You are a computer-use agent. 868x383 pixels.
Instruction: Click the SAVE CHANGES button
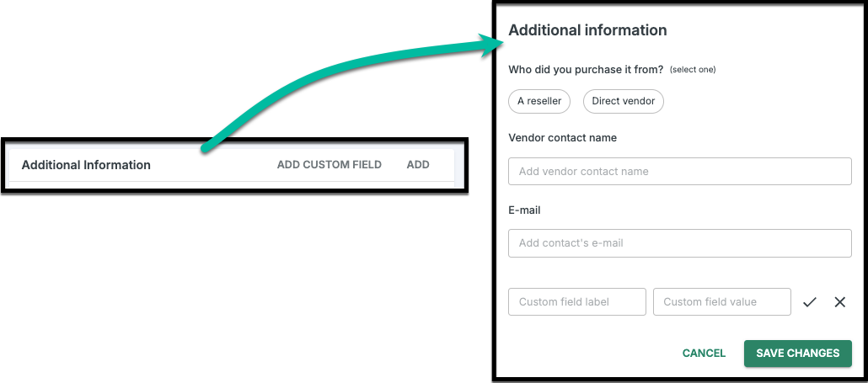[797, 354]
